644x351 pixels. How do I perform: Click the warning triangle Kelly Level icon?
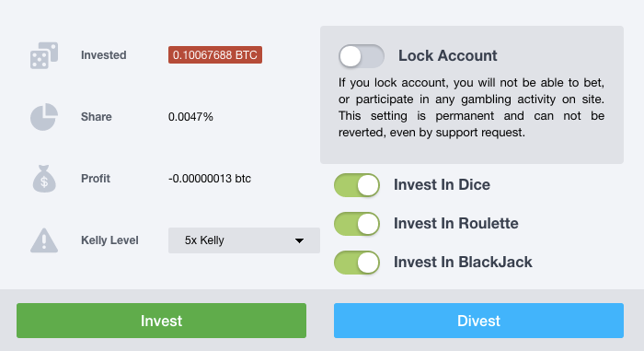click(44, 240)
